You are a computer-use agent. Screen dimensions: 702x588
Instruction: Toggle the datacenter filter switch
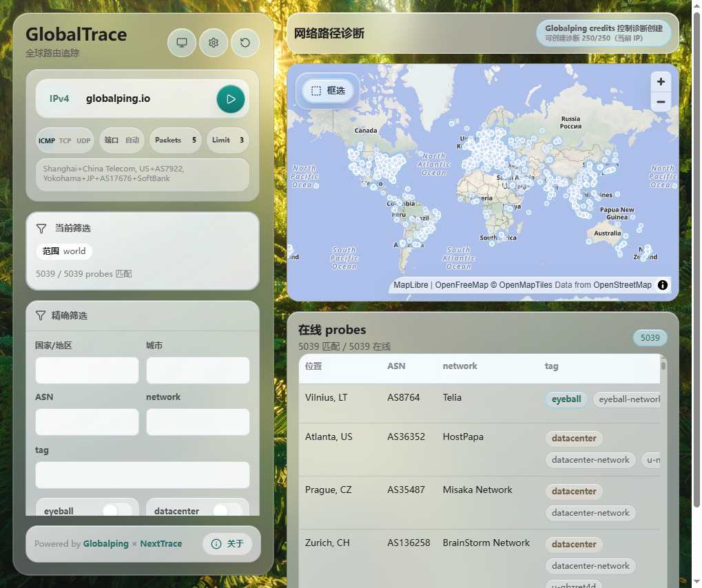[x=228, y=510]
